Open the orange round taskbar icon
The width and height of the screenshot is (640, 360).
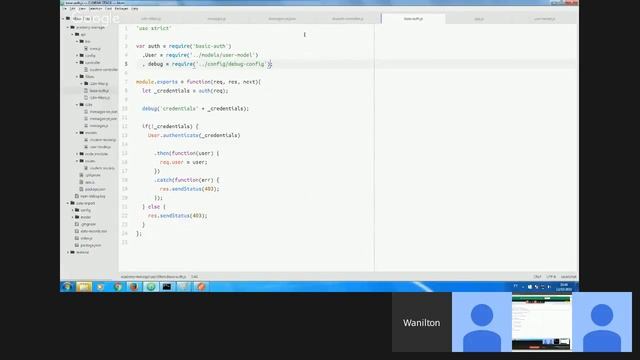click(x=201, y=287)
